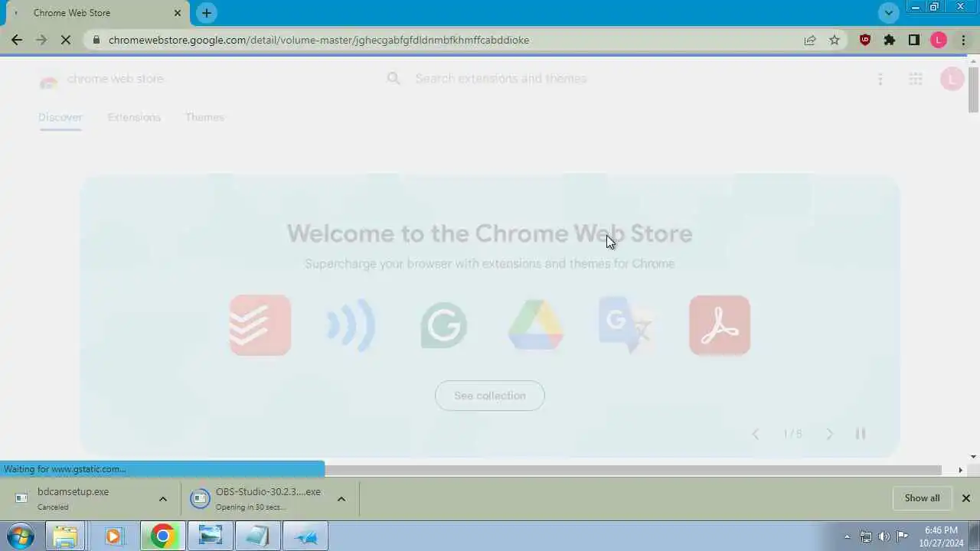Switch to the Themes tab
This screenshot has height=551, width=980.
[x=204, y=117]
